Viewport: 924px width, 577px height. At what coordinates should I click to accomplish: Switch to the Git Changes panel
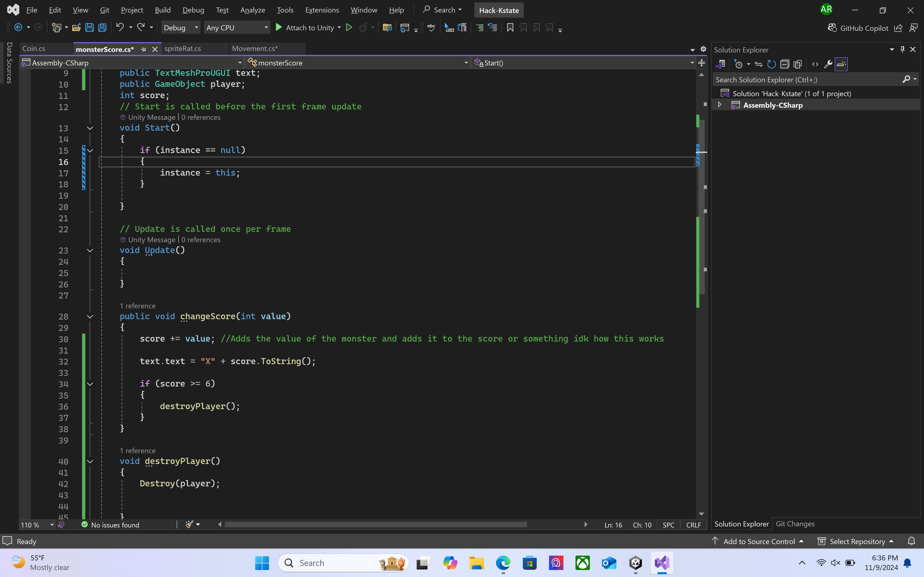pyautogui.click(x=795, y=524)
